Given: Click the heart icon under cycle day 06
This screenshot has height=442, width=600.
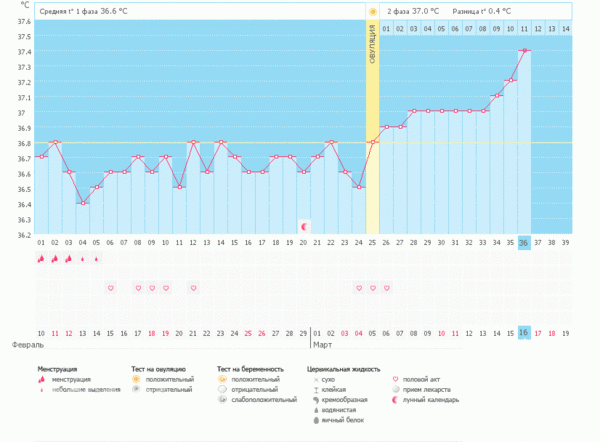Looking at the screenshot, I should [x=110, y=288].
